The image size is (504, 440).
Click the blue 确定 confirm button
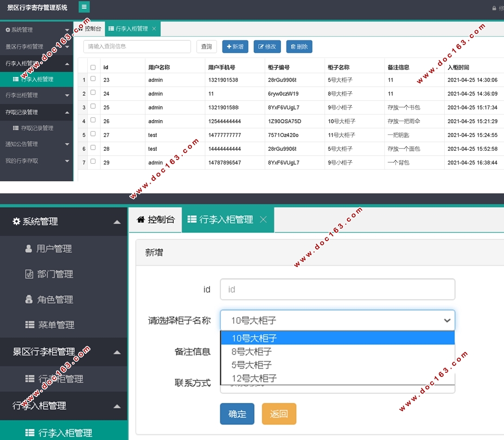pos(237,414)
